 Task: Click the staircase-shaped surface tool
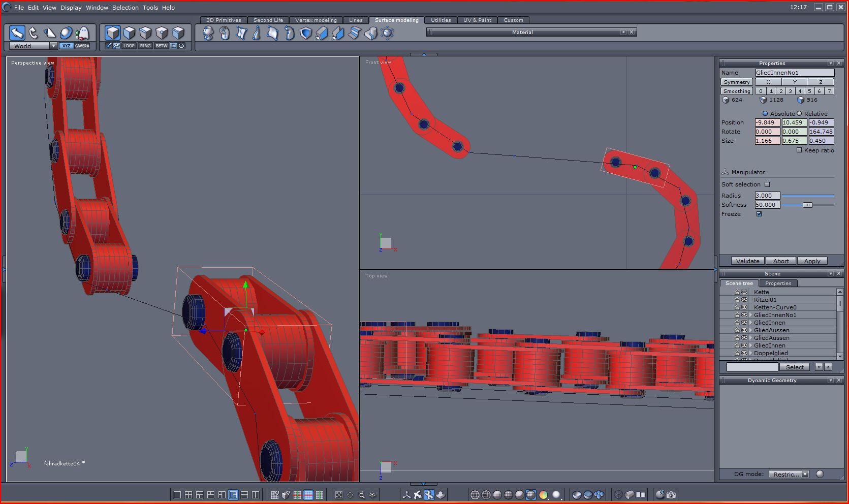[355, 33]
